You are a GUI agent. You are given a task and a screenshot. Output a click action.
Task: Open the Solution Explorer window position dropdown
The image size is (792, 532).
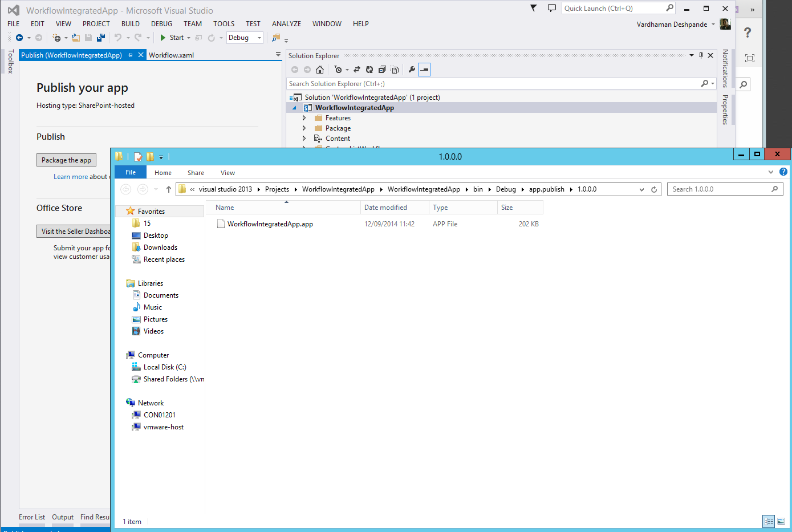coord(692,55)
